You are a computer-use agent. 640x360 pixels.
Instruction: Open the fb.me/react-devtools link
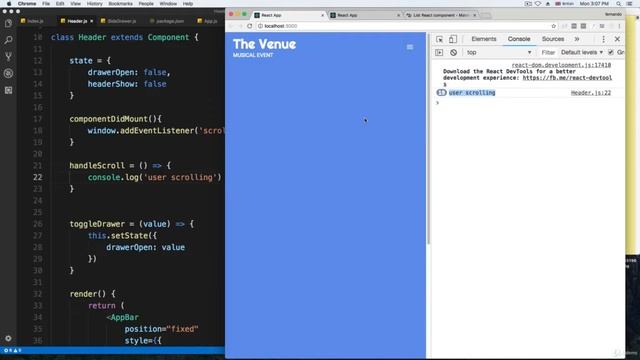tap(567, 78)
